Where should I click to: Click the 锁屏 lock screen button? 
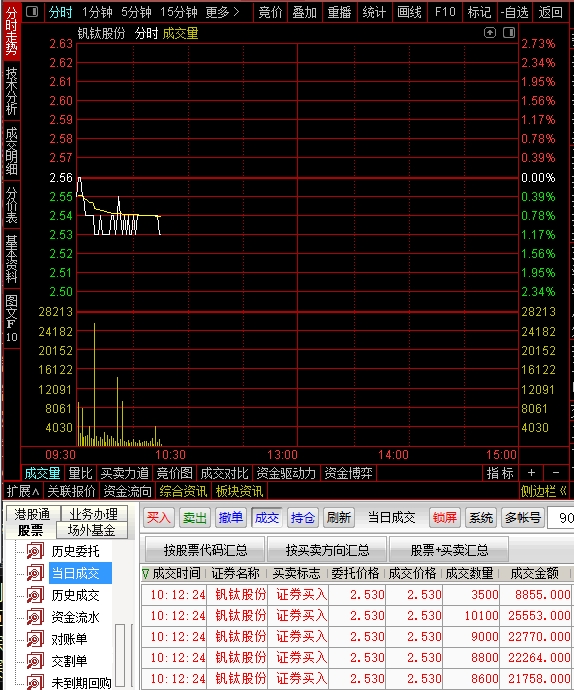click(445, 518)
